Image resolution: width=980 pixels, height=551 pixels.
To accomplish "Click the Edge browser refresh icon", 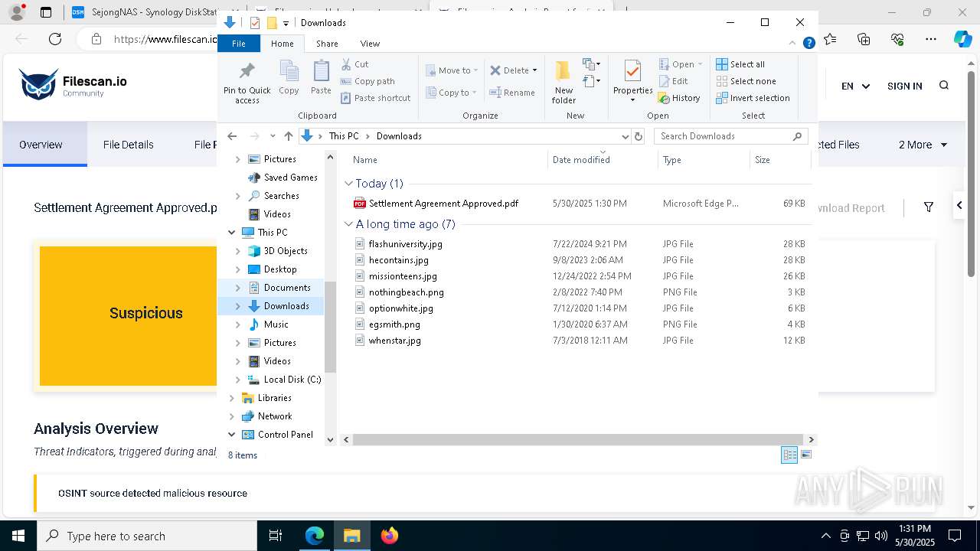I will (x=55, y=39).
